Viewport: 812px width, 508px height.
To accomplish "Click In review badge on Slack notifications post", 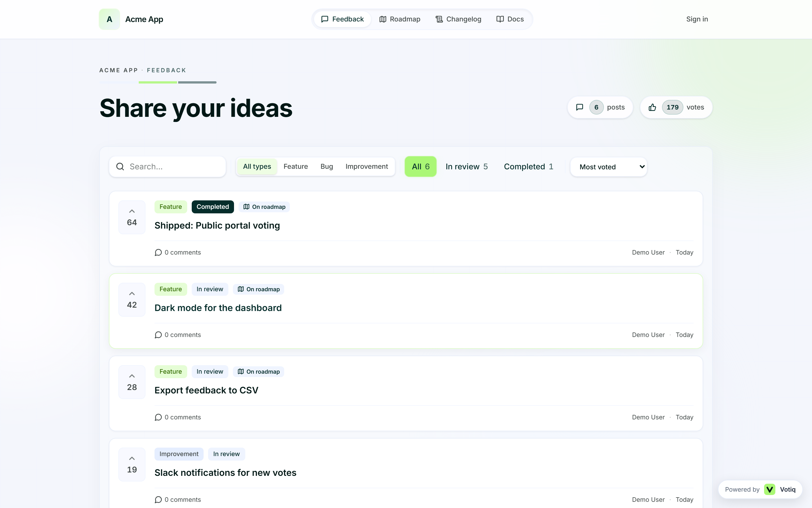I will coord(226,454).
